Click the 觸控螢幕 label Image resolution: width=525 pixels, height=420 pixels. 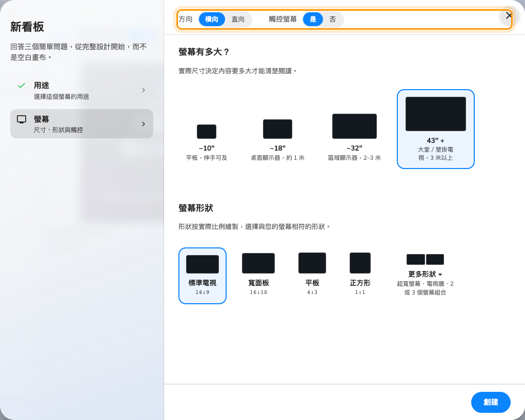click(x=283, y=19)
